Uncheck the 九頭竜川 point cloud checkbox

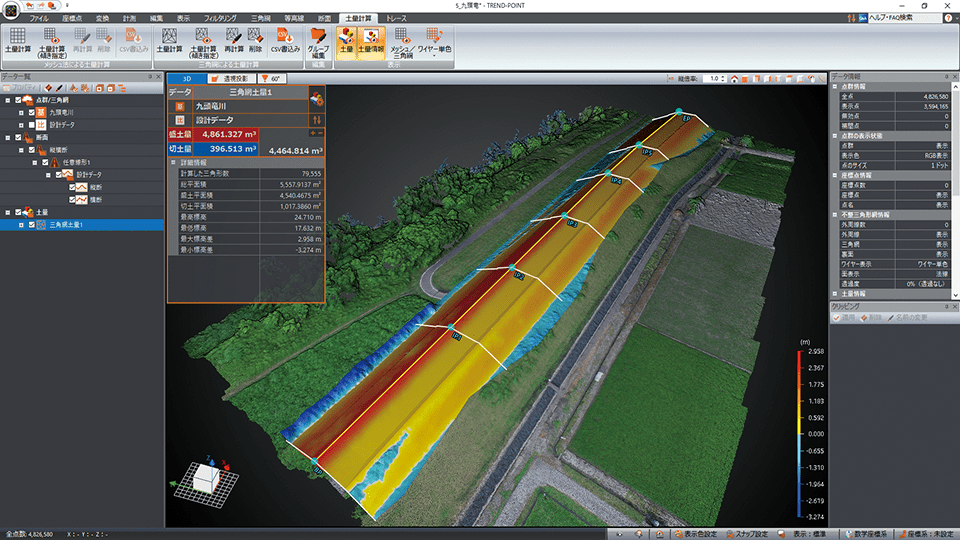(31, 112)
